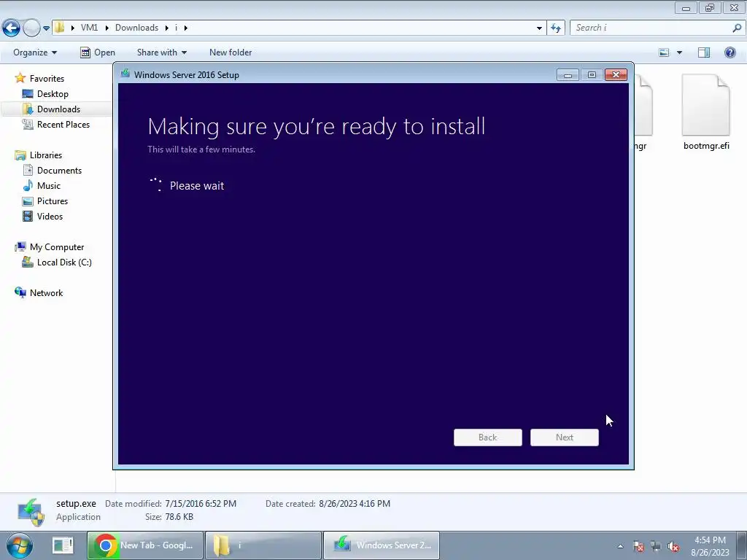Select Downloads in the address breadcrumb
This screenshot has height=560, width=747.
[136, 28]
